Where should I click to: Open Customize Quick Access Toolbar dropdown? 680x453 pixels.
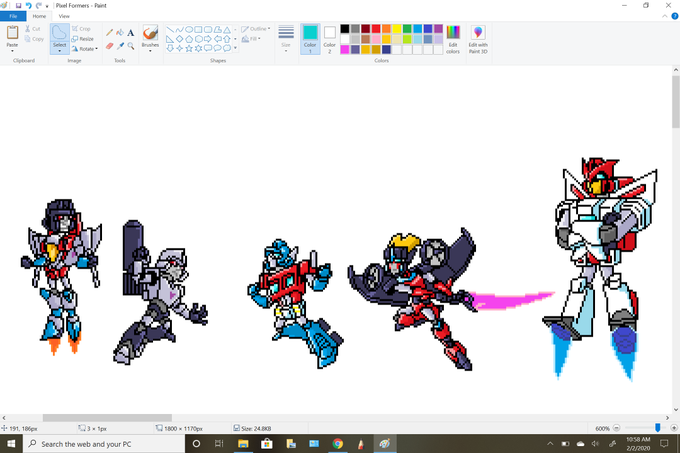(x=47, y=6)
